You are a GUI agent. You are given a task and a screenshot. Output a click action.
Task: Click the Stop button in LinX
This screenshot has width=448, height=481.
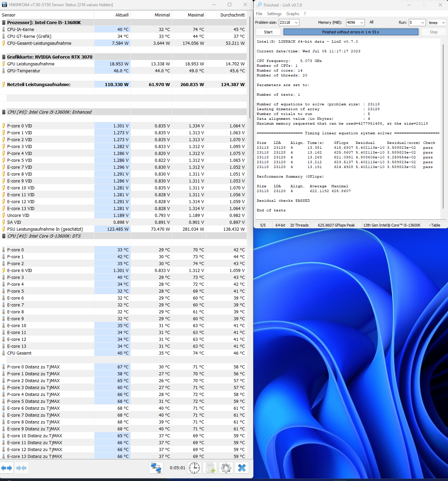tap(434, 32)
